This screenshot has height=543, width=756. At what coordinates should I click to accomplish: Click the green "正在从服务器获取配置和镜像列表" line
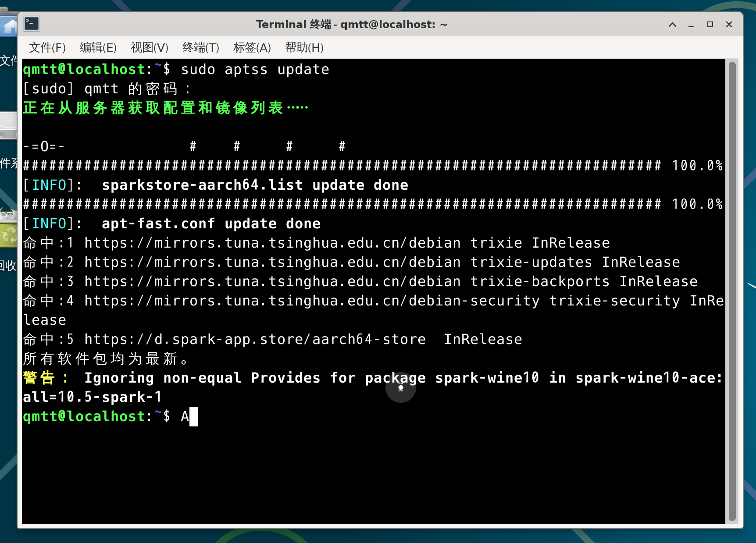(x=166, y=108)
